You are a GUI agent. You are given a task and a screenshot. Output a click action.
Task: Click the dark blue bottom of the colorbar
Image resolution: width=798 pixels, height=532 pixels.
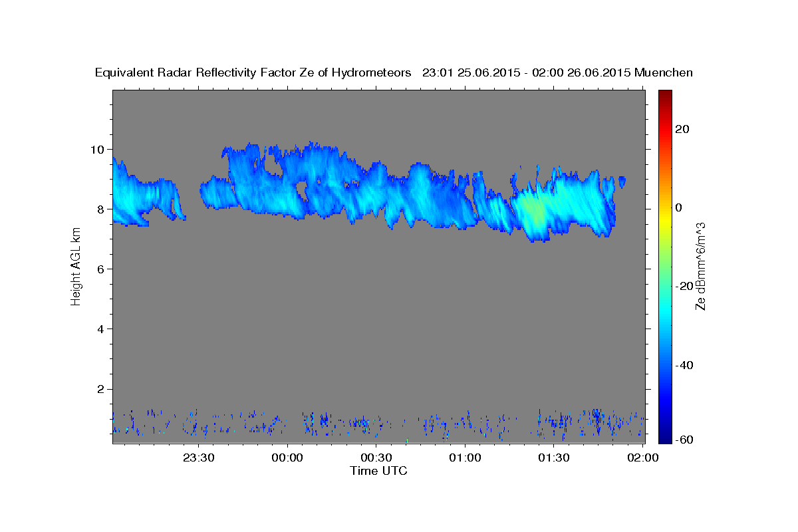[665, 436]
